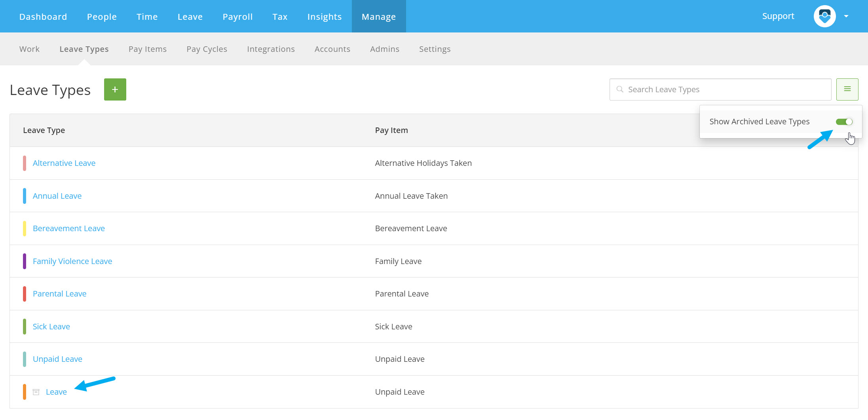The width and height of the screenshot is (868, 420).
Task: Open the Annual Leave link
Action: [x=57, y=196]
